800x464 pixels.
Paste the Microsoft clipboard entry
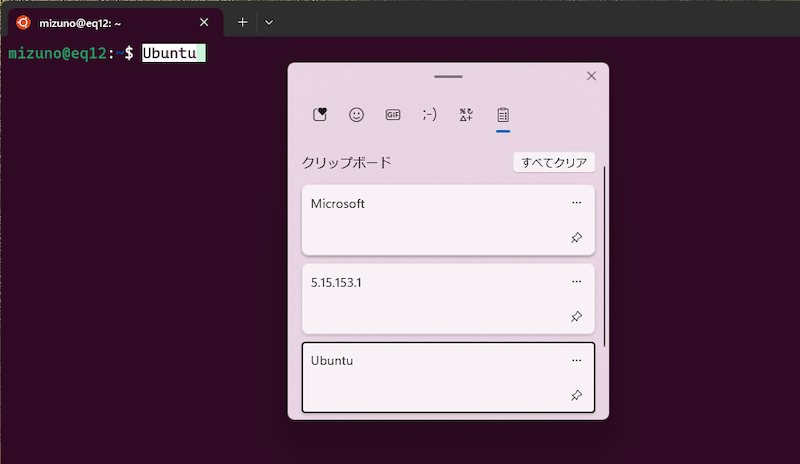[x=448, y=220]
